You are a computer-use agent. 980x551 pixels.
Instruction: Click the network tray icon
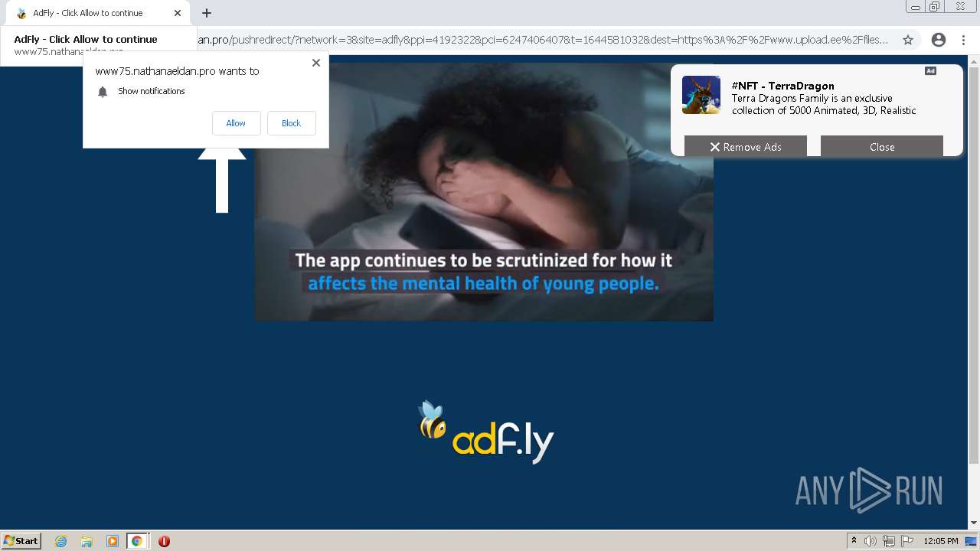pyautogui.click(x=888, y=541)
